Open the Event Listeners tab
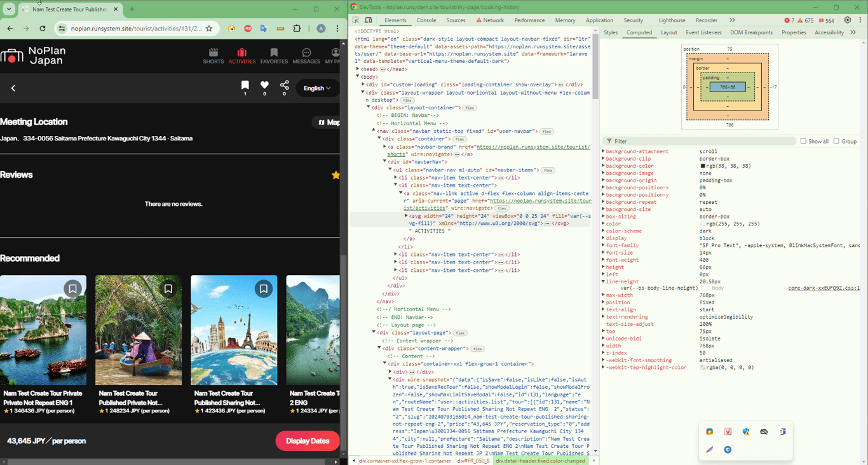The height and width of the screenshot is (465, 868). point(703,32)
